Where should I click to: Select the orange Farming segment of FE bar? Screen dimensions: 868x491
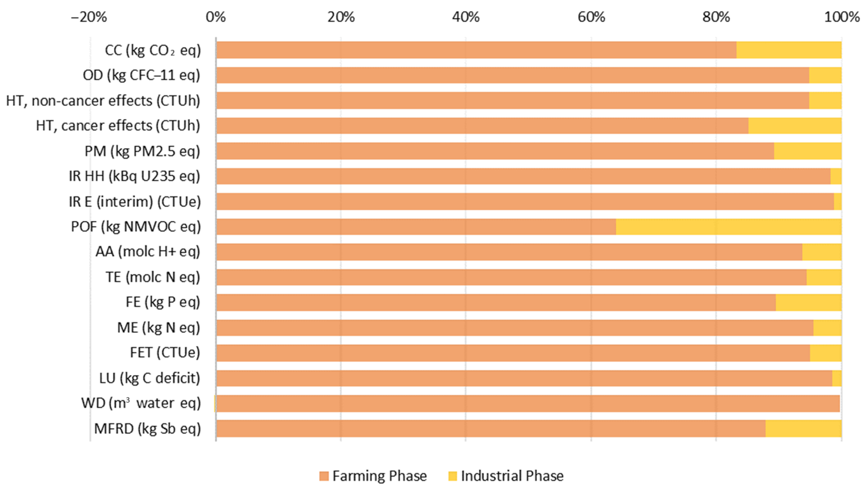496,303
